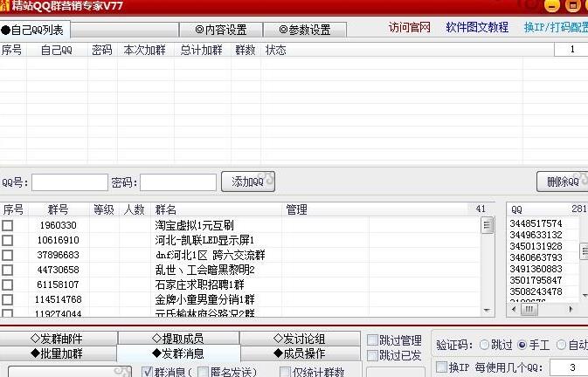Image resolution: width=588 pixels, height=377 pixels.
Task: Minimize the window with yellow minus button
Action: 551,5
